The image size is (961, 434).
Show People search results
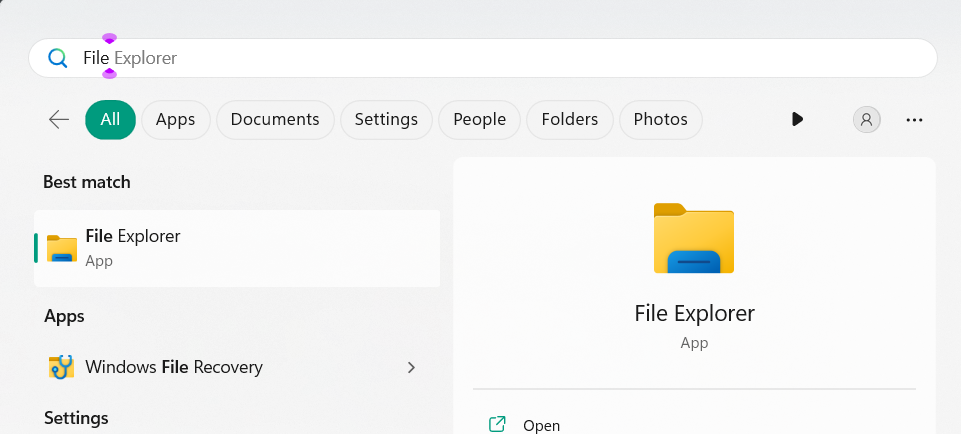479,120
